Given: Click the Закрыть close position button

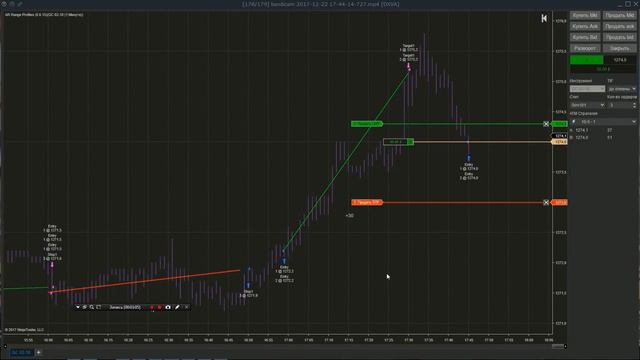Looking at the screenshot, I should (619, 48).
